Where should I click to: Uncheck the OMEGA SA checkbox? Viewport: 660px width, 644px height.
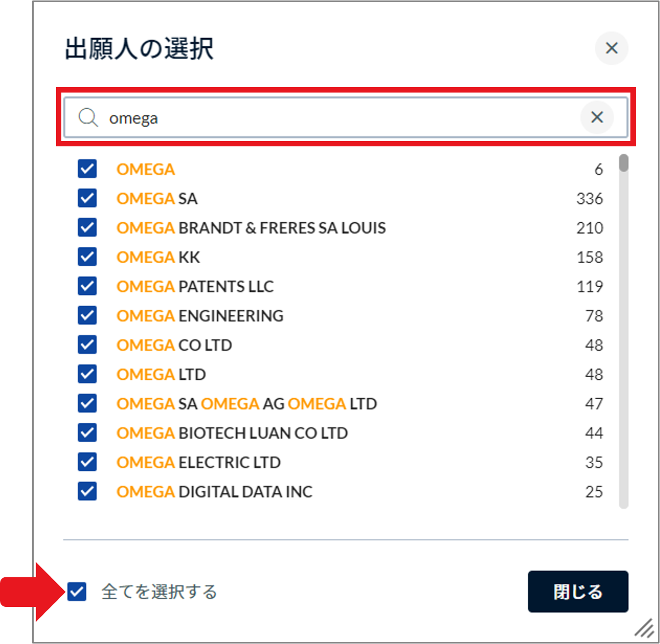tap(87, 198)
